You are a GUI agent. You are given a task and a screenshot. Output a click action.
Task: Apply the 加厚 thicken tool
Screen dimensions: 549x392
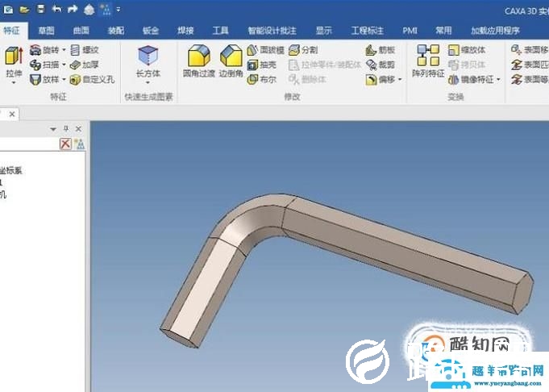pos(85,65)
